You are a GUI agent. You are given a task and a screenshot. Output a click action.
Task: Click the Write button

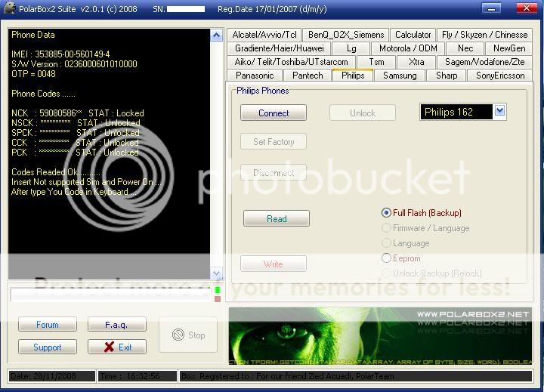[x=274, y=264]
